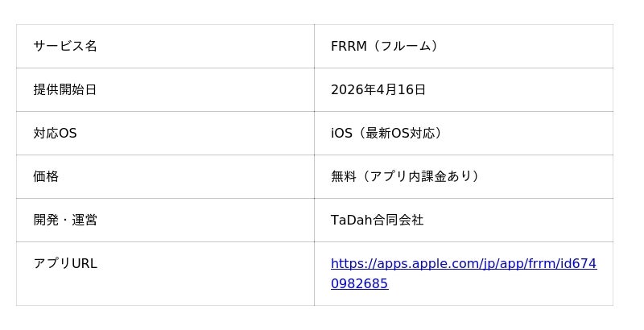
Task: Click the 無料（アプリ内課金あり） value cell
Action: coord(407,177)
